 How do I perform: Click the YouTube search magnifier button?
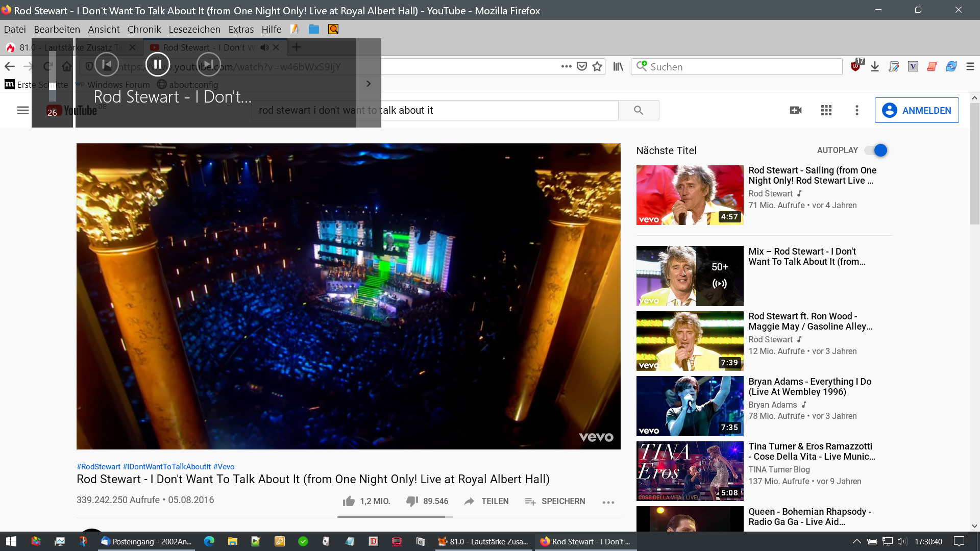point(638,110)
